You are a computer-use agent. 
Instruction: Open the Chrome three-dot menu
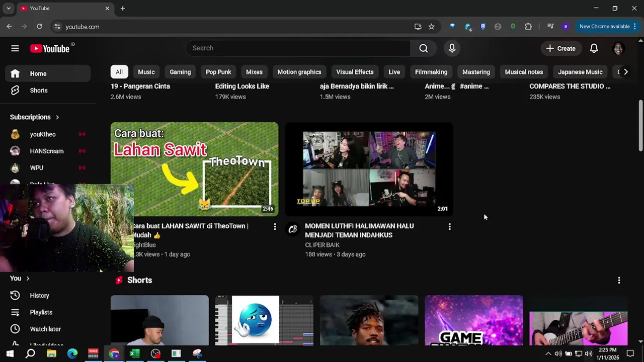pos(634,27)
